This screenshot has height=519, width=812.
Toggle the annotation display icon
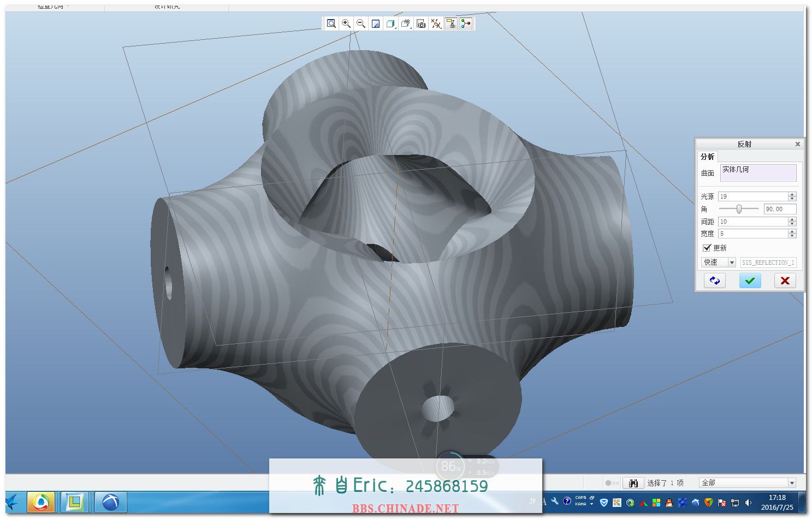[x=451, y=23]
